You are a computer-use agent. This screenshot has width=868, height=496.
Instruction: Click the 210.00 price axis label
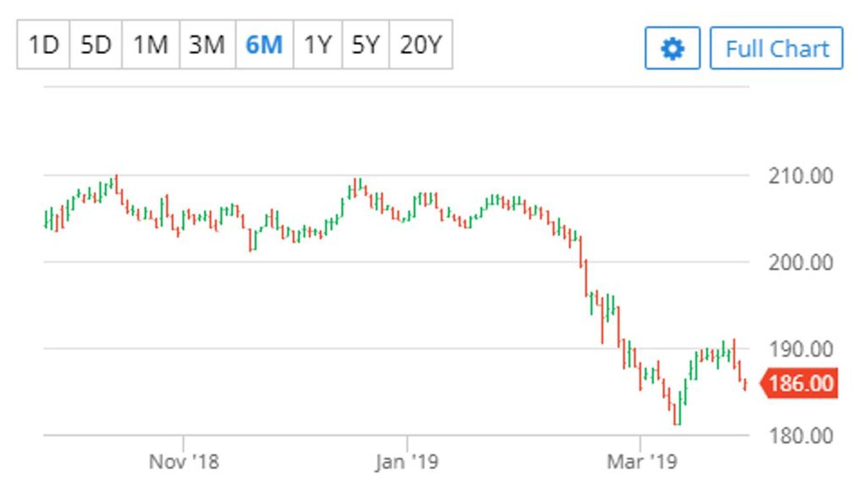[x=800, y=176]
